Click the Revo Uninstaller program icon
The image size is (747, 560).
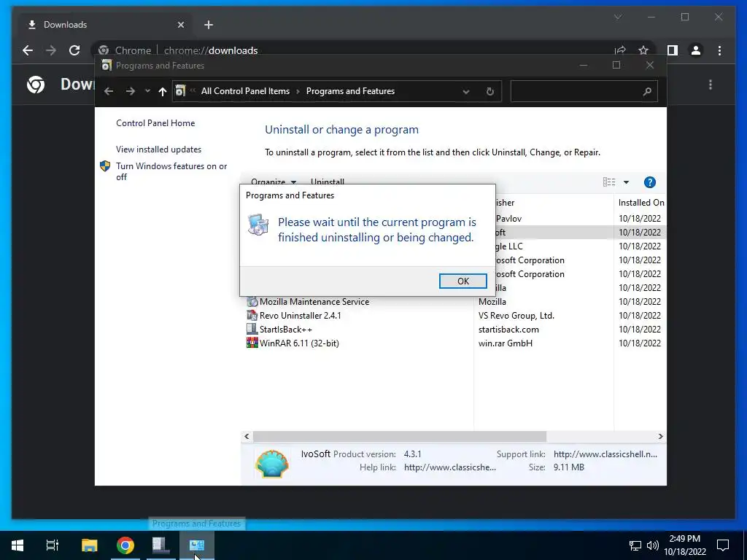click(252, 315)
